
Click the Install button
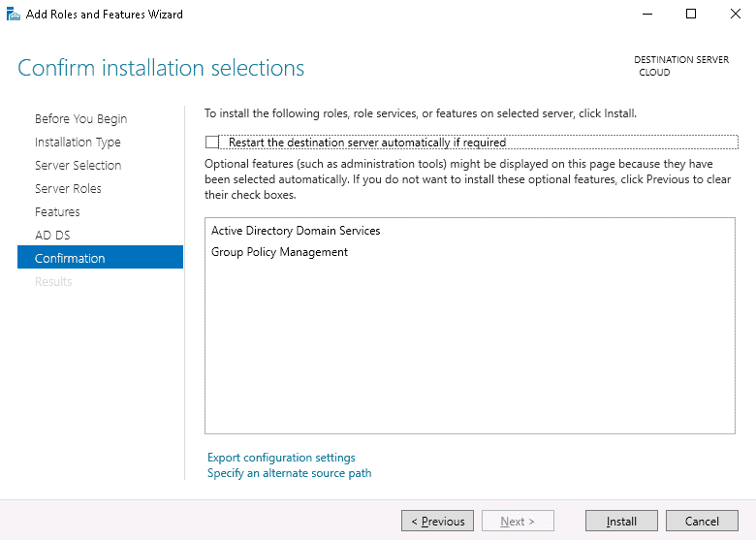pyautogui.click(x=621, y=521)
